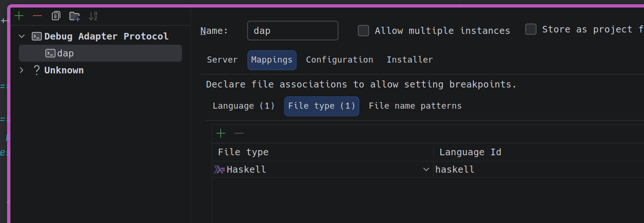Remove the selected configuration with the minus icon
Screen dimensions: 644x223
coord(37,16)
